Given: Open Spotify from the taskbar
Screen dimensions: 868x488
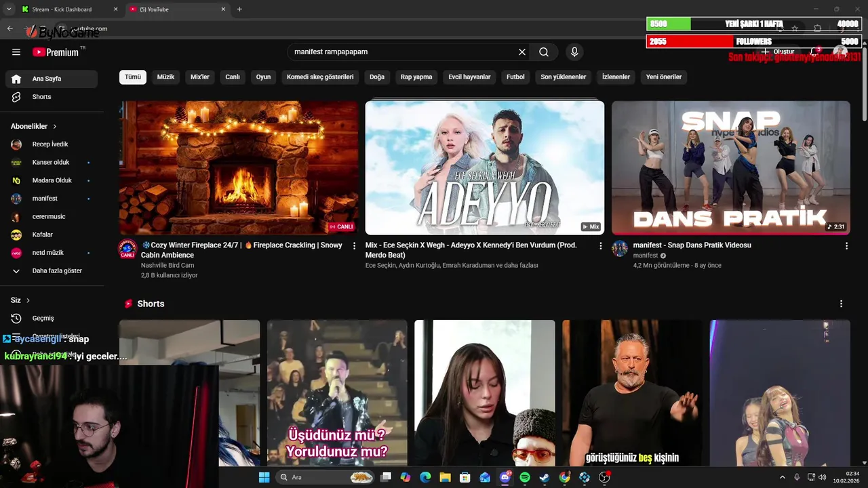Looking at the screenshot, I should [525, 477].
